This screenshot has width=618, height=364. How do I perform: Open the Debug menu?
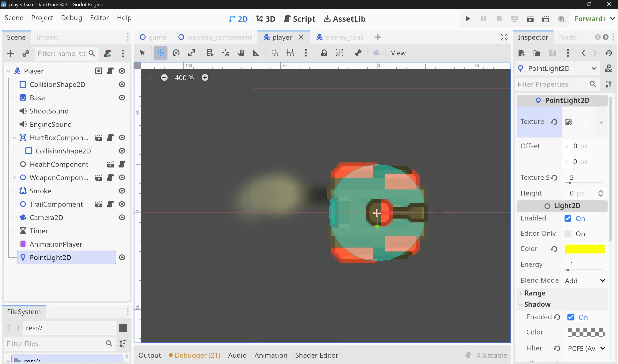71,18
